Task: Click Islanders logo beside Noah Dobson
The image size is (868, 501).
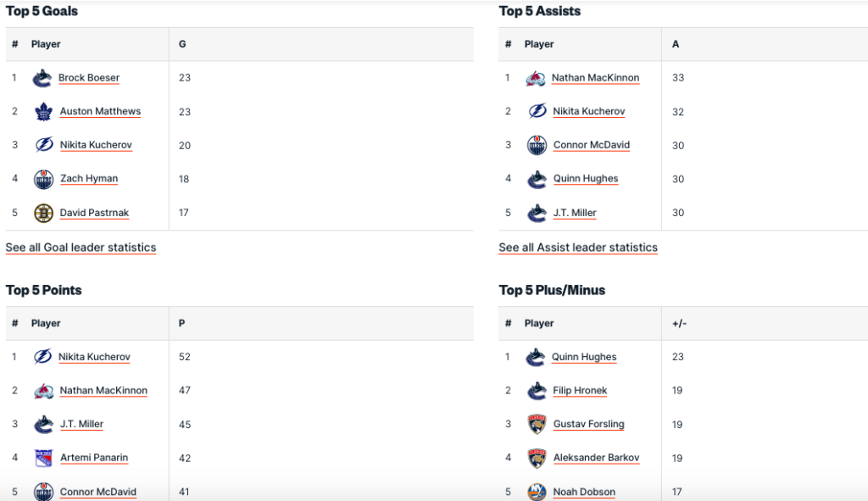Action: coord(537,492)
